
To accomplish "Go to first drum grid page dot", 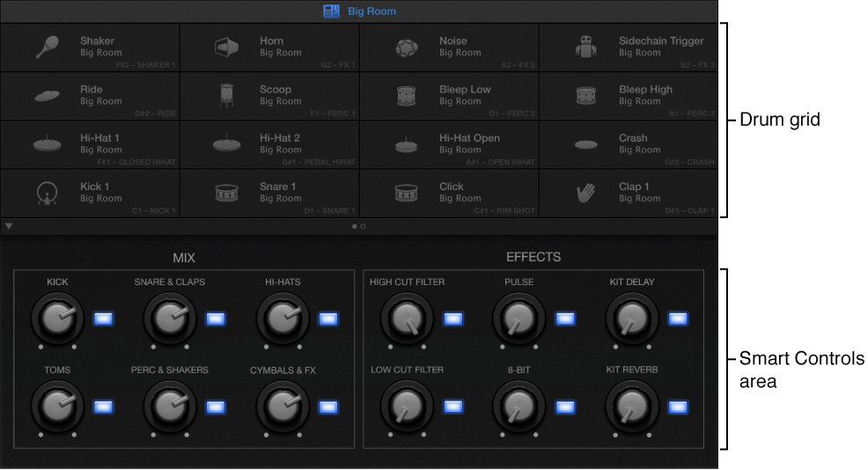I will [x=354, y=226].
